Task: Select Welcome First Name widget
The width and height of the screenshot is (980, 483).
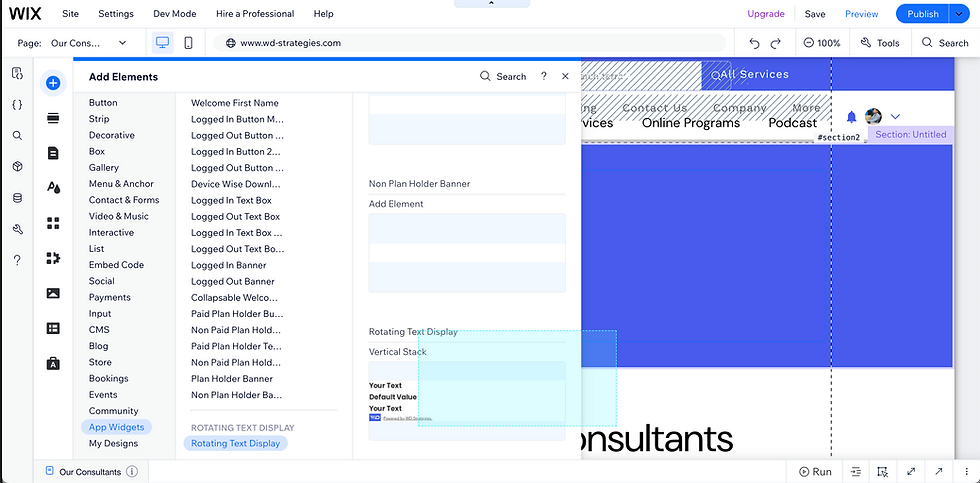Action: click(235, 103)
